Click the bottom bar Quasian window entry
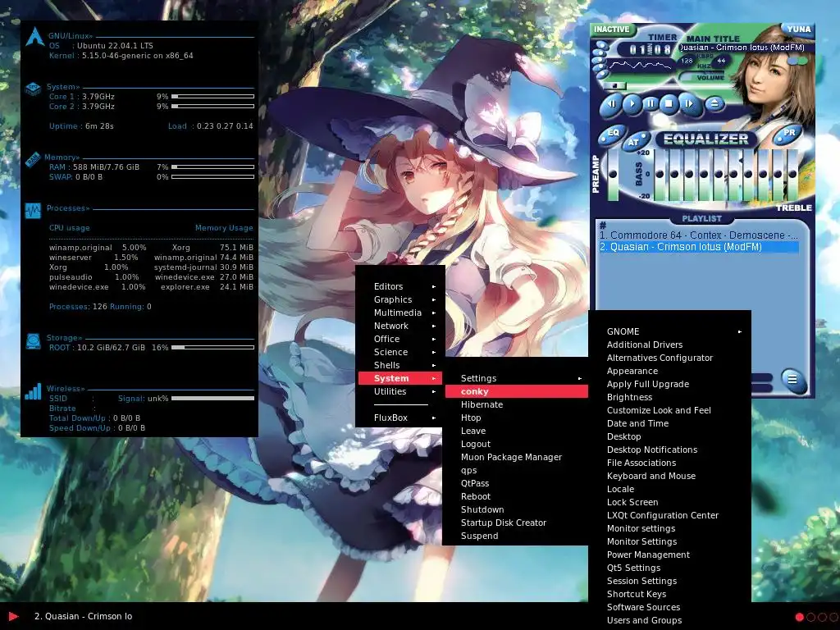 pos(83,617)
